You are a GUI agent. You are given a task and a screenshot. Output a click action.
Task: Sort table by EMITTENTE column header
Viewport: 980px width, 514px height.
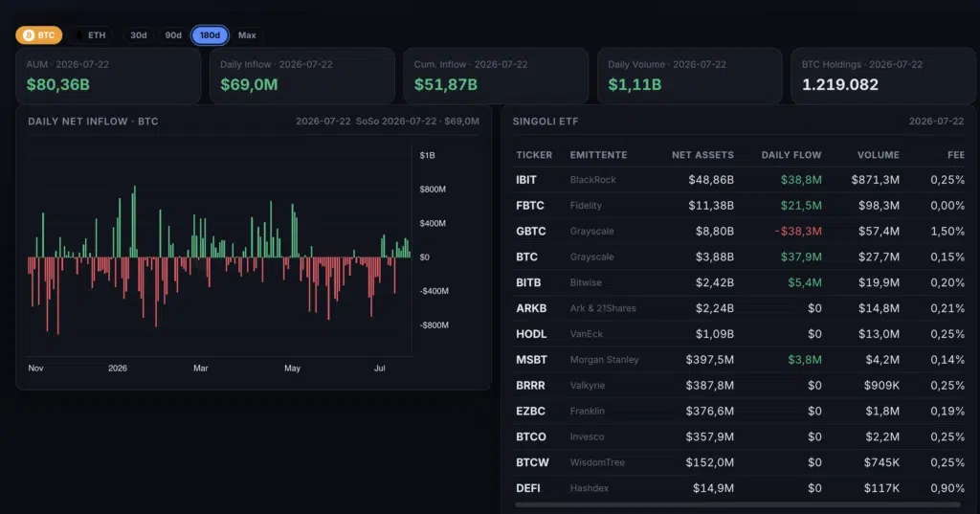point(598,155)
